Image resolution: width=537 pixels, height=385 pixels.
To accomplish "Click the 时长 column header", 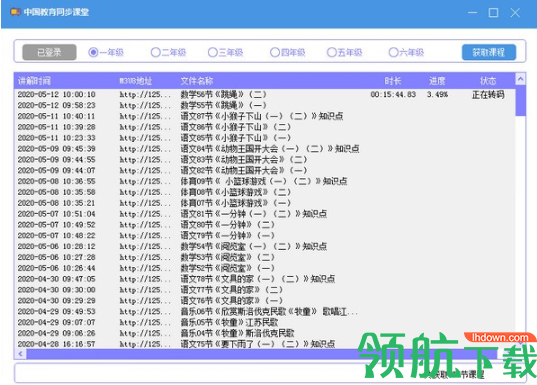I will pyautogui.click(x=393, y=81).
